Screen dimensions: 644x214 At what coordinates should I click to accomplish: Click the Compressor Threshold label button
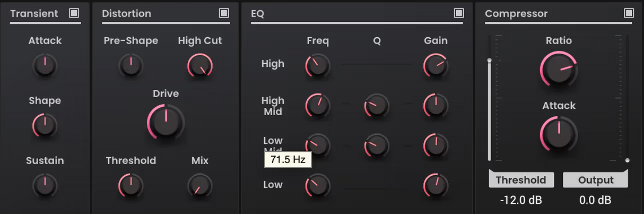tap(521, 180)
